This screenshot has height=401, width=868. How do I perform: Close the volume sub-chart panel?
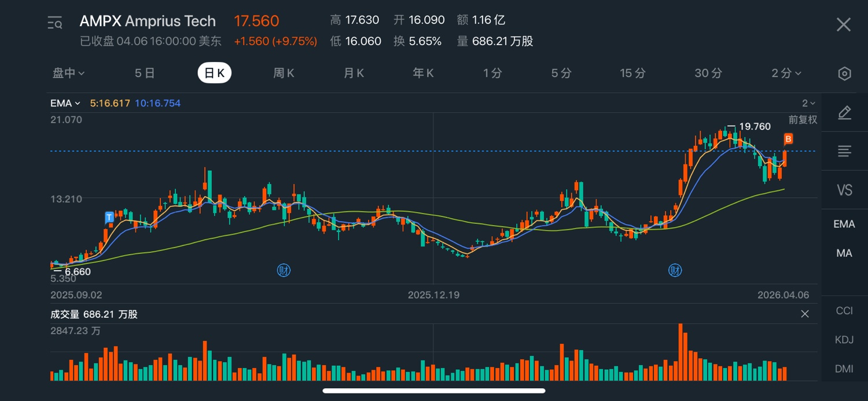click(804, 314)
